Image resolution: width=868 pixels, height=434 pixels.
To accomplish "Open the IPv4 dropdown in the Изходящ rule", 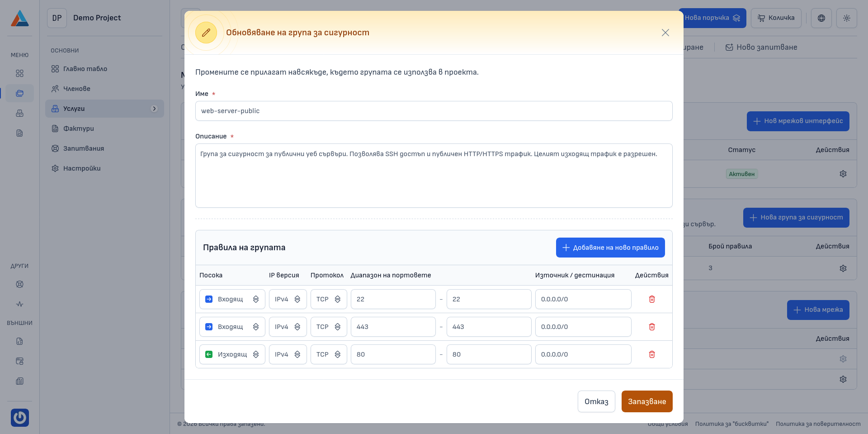I will pyautogui.click(x=288, y=354).
